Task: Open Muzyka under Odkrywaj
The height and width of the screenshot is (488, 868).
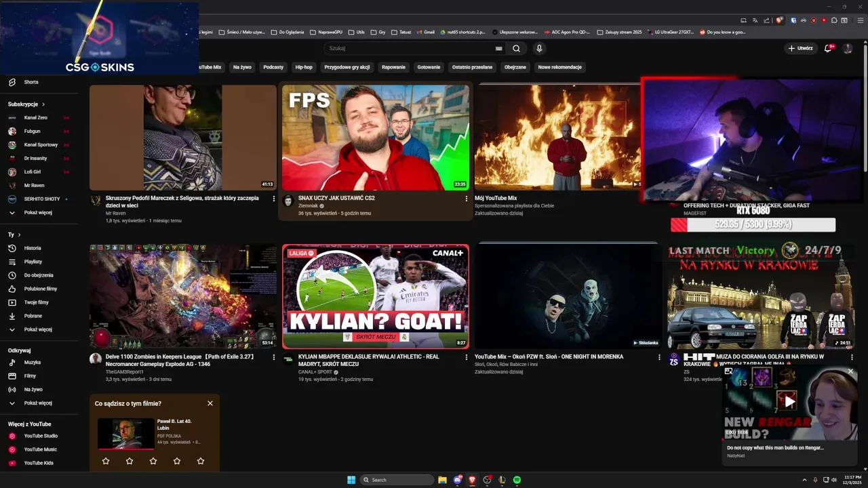Action: 32,363
